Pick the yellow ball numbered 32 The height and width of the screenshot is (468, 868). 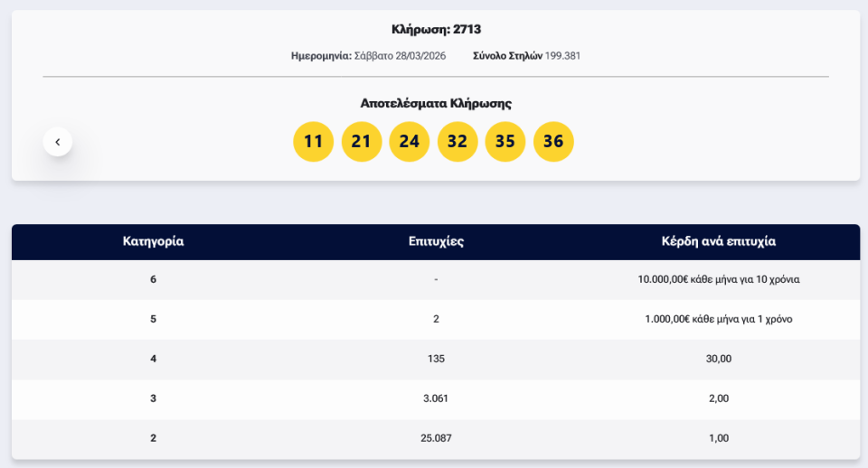(x=458, y=142)
